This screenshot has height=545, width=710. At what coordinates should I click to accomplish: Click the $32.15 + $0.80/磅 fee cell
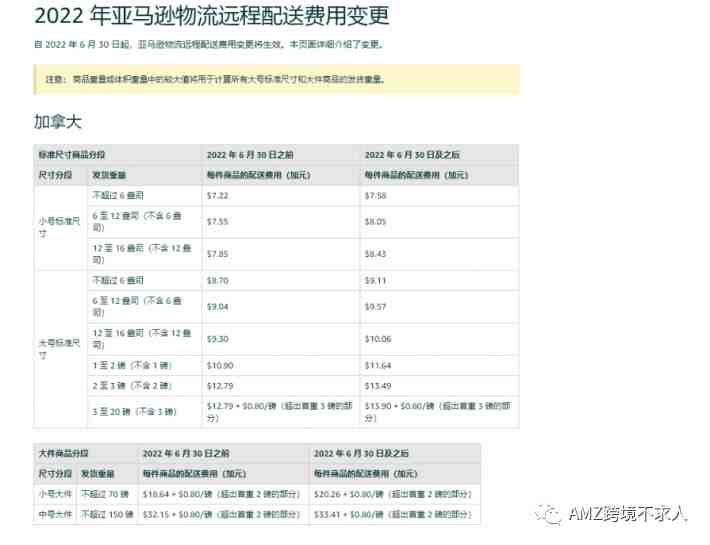click(x=221, y=514)
